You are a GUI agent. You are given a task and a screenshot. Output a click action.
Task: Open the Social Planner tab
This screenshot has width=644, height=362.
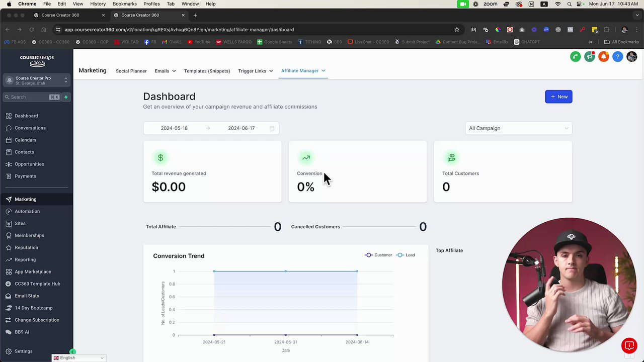click(x=131, y=71)
